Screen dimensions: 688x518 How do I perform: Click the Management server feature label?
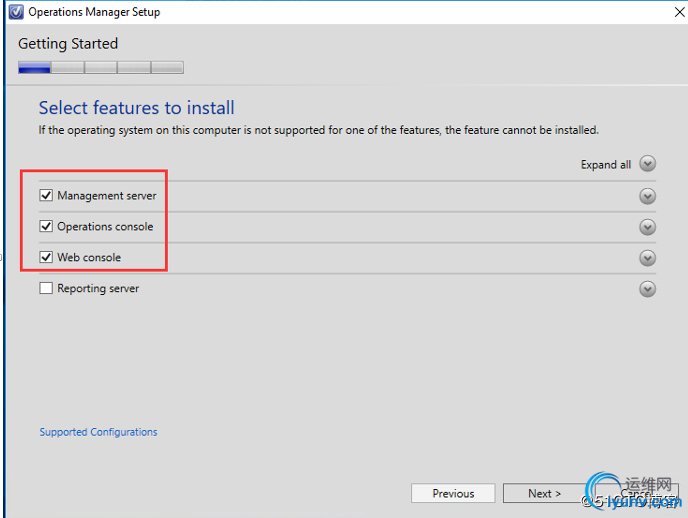(106, 196)
